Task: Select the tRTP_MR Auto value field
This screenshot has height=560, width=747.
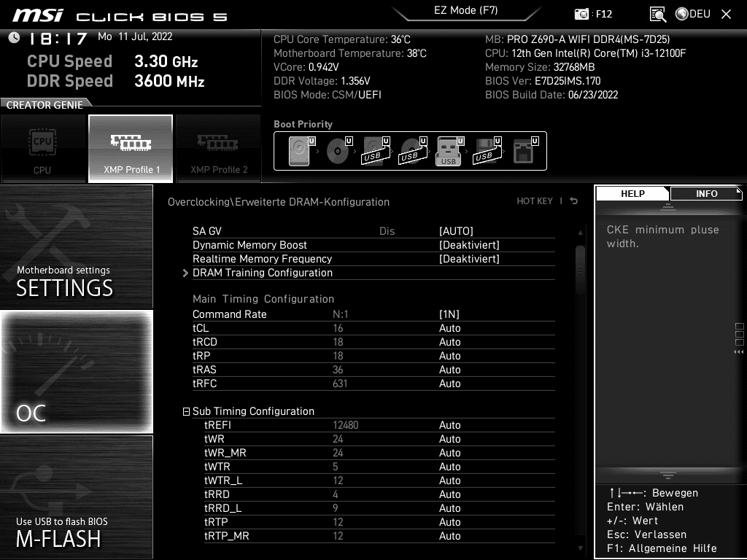Action: coord(449,536)
